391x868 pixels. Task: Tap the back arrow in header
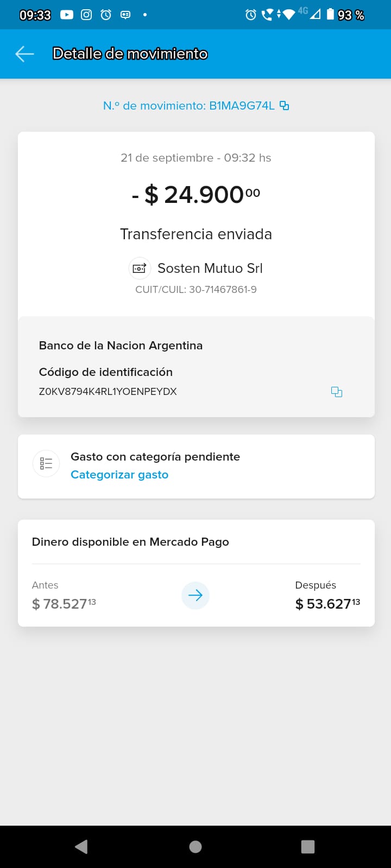(24, 54)
